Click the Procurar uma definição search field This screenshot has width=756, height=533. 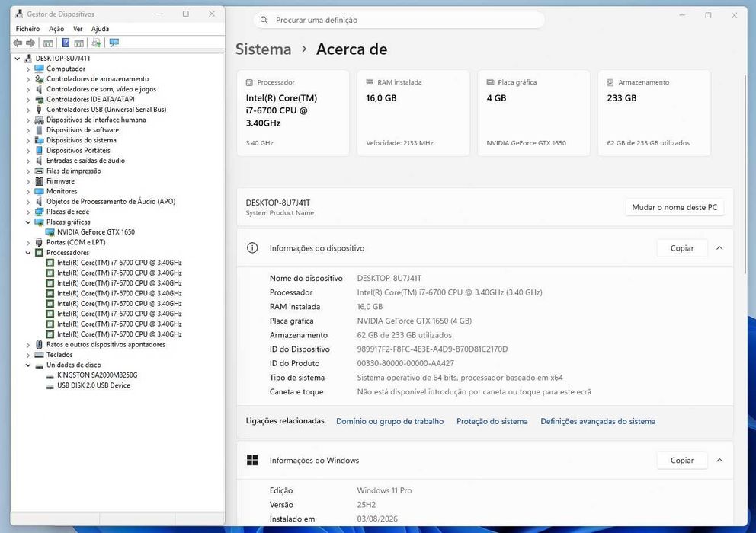point(399,20)
